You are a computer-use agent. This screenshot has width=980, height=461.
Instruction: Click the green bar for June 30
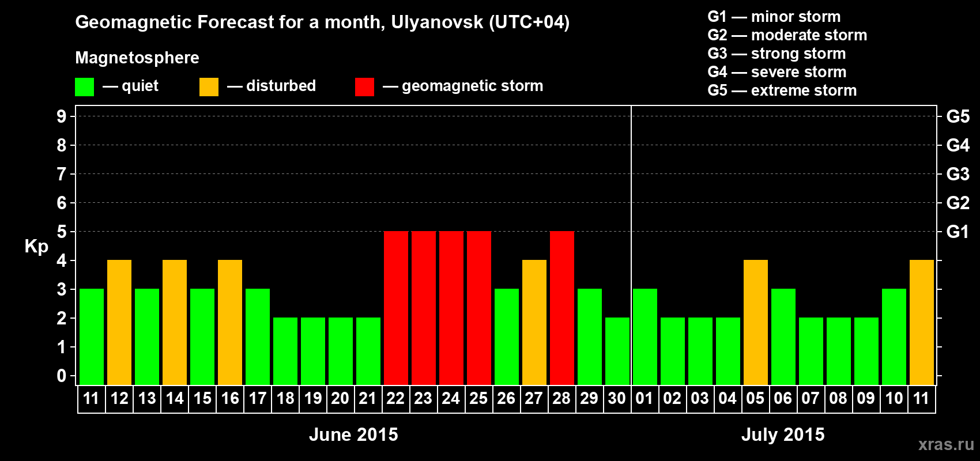point(617,351)
